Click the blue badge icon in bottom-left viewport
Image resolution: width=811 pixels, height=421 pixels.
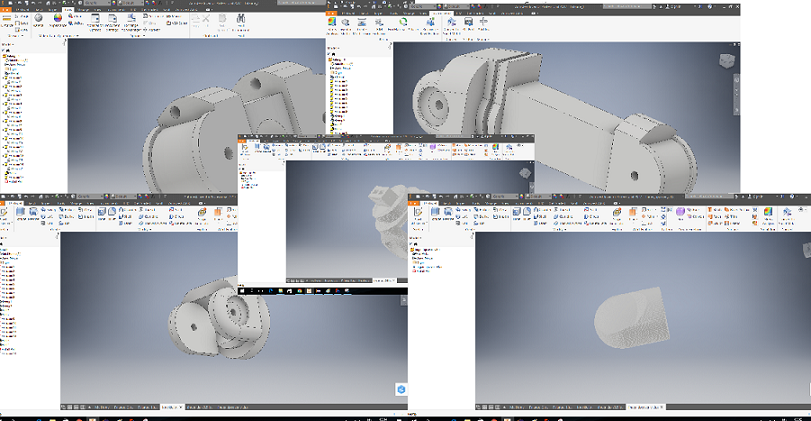[401, 389]
